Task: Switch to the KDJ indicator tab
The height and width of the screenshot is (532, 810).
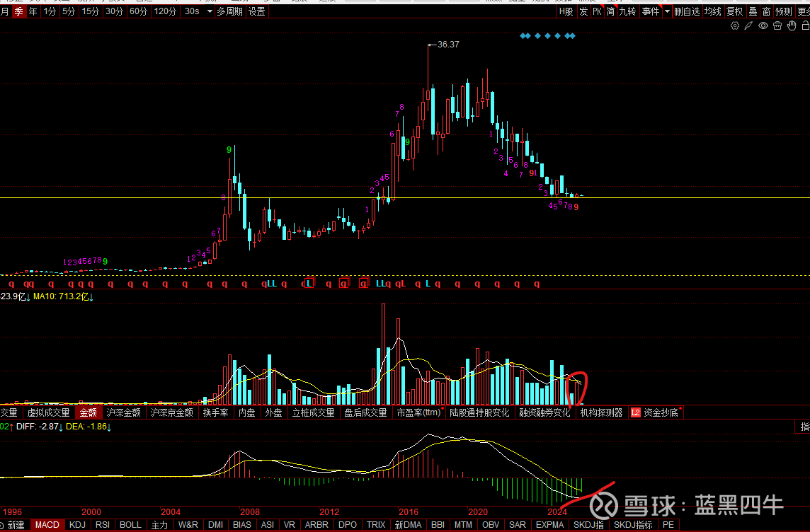Action: (77, 525)
